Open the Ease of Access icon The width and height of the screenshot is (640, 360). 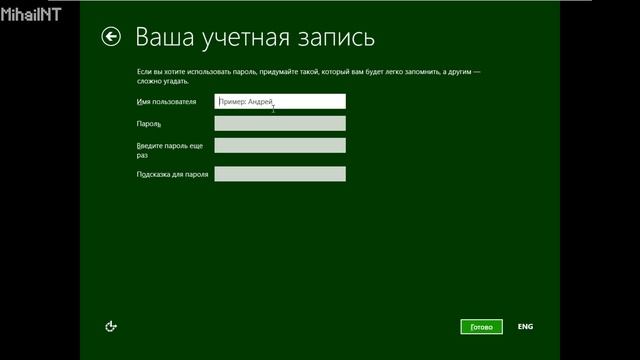click(111, 327)
